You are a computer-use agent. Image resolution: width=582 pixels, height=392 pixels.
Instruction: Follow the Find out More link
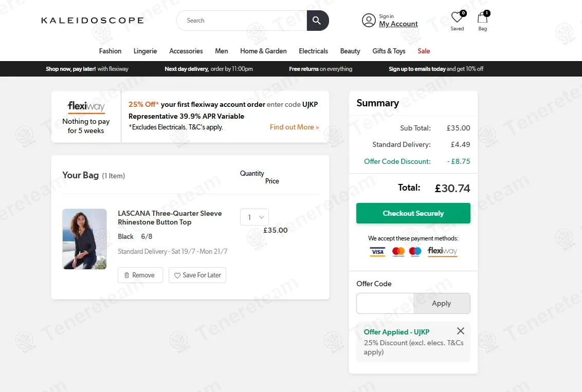(x=294, y=127)
